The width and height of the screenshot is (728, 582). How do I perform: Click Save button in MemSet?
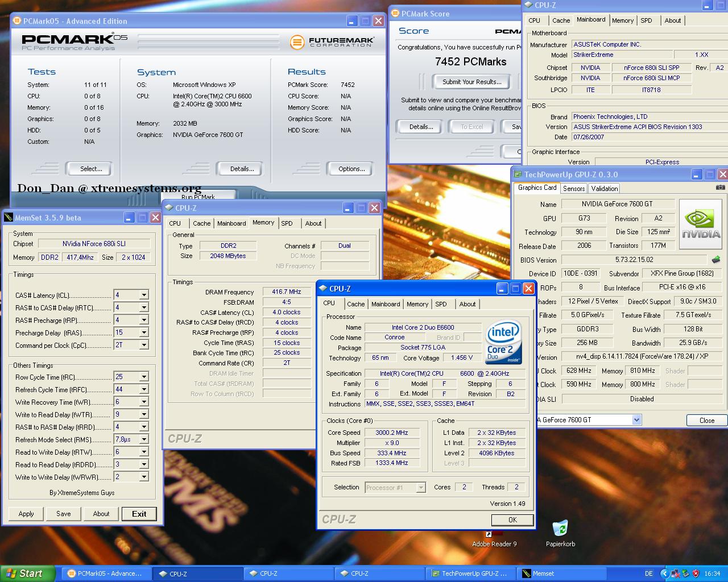(x=64, y=514)
